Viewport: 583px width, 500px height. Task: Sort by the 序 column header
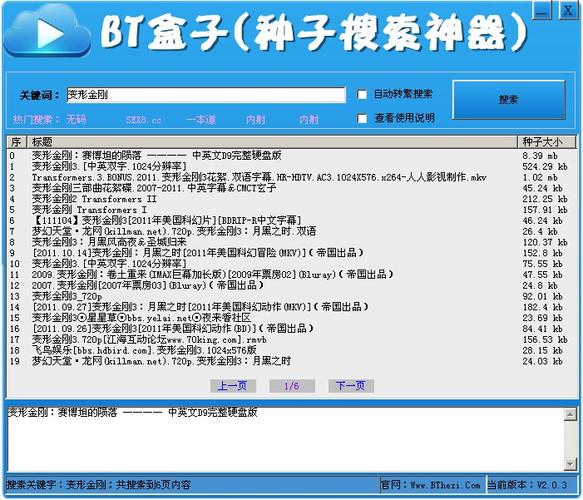point(16,142)
